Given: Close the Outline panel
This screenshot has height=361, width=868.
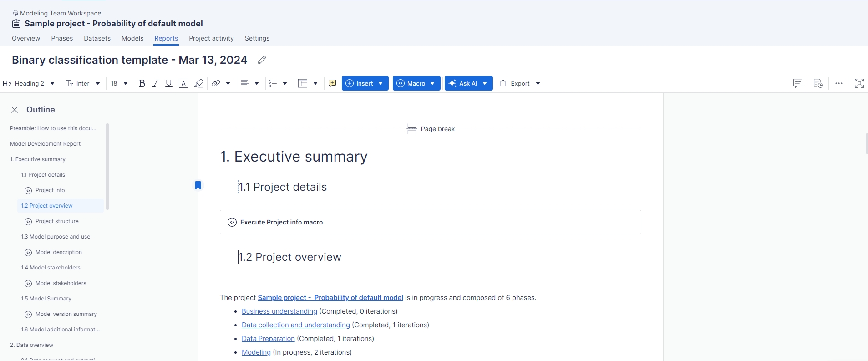Looking at the screenshot, I should [15, 110].
